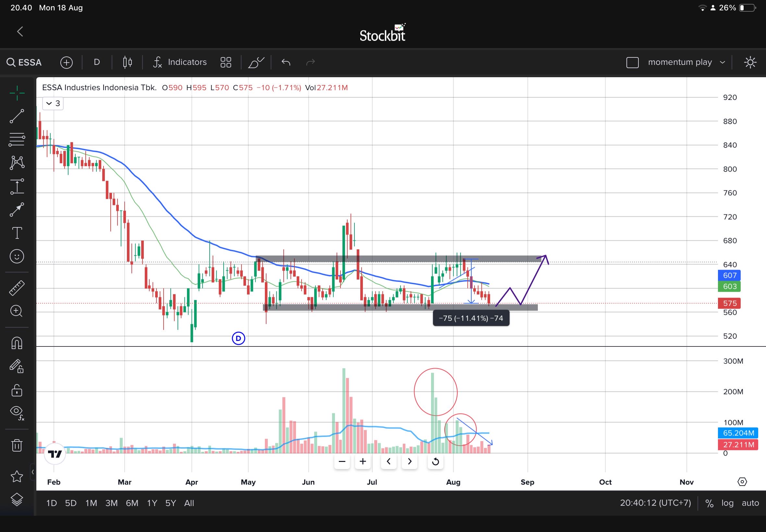Toggle percent scale mode

point(709,503)
